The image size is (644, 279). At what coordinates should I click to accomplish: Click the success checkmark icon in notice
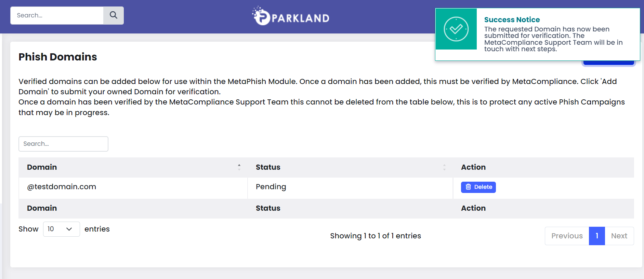pos(456,29)
